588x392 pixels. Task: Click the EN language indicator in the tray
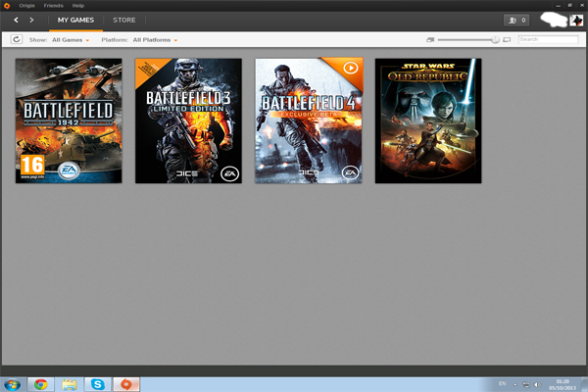click(x=502, y=383)
